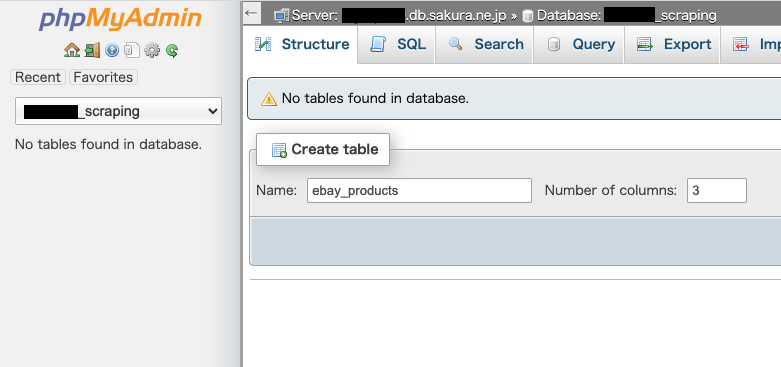Open phpMyAdmin documentation help icon

point(112,50)
